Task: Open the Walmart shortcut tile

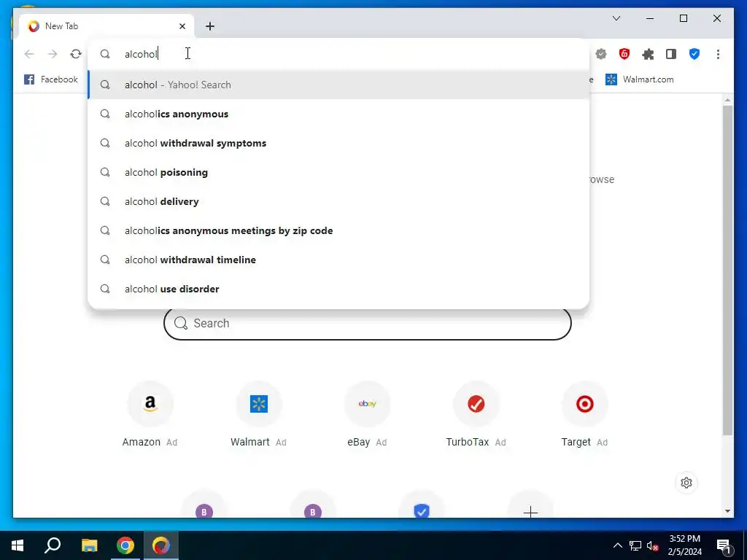Action: [x=259, y=414]
